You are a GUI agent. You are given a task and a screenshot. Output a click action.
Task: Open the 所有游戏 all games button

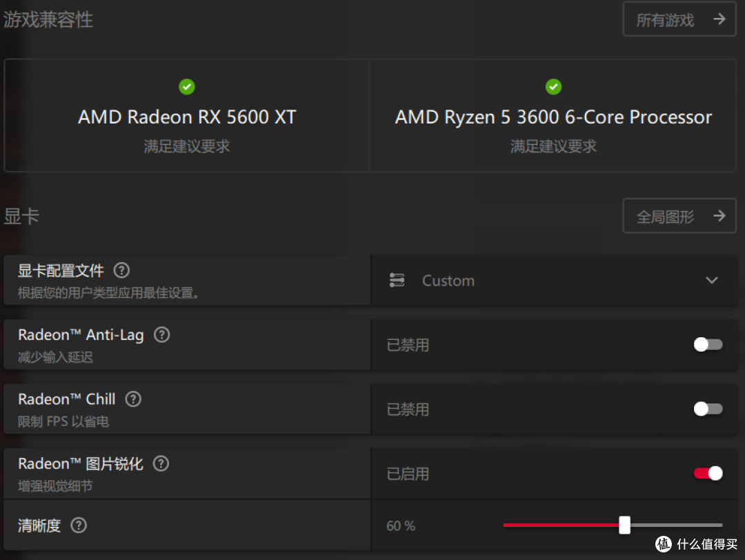(679, 19)
